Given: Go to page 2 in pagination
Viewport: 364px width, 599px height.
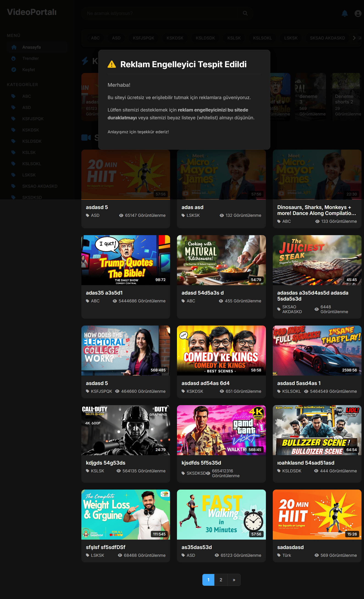Looking at the screenshot, I should point(221,580).
